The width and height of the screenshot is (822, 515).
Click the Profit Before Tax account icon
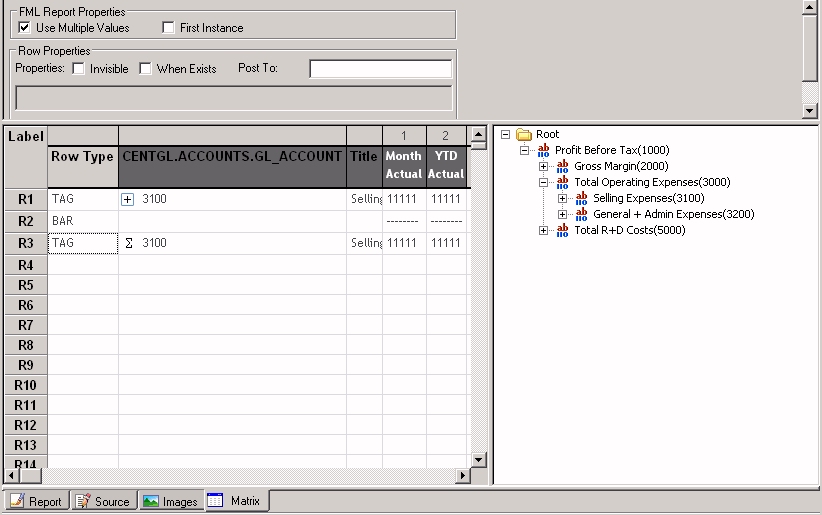point(543,151)
